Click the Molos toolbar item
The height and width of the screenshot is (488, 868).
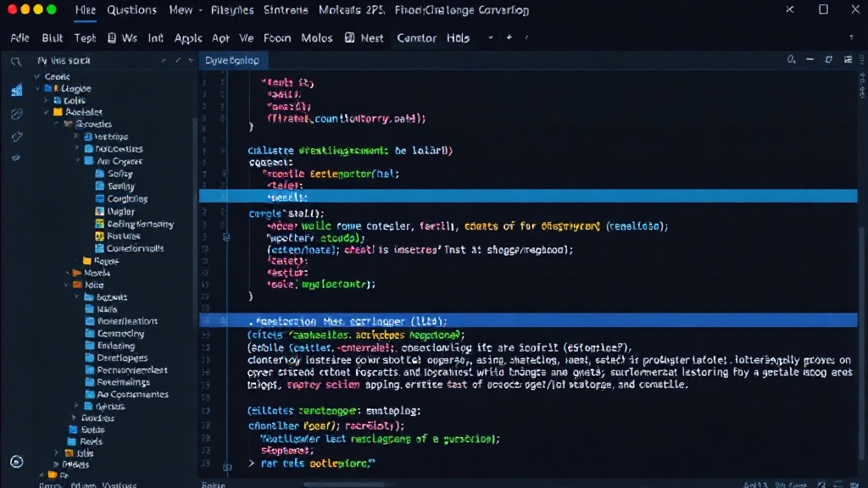pos(317,37)
